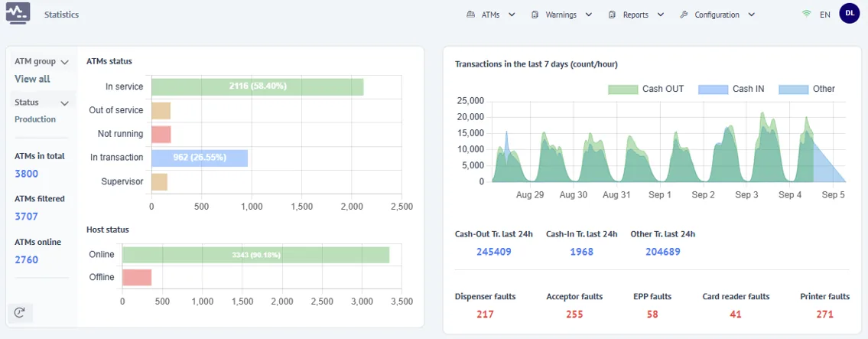Click the Production status value

(35, 119)
